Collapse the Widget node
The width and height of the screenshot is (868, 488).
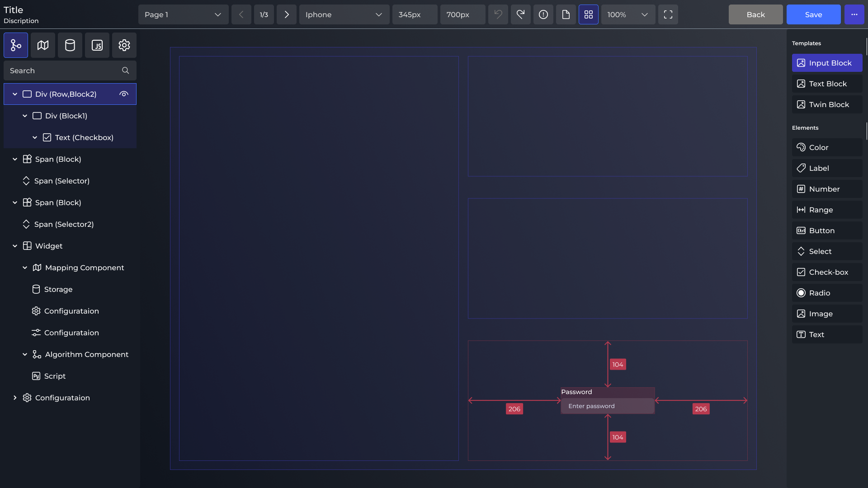[15, 246]
